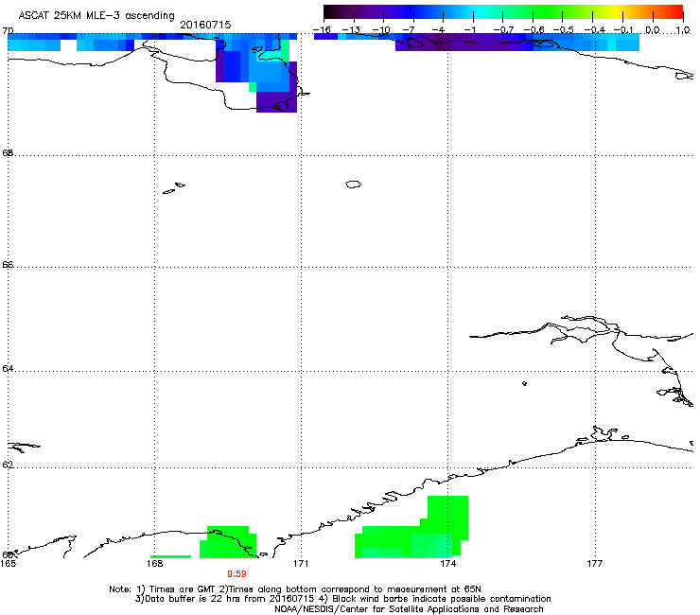Click the latitude label 64
Image resolution: width=700 pixels, height=615 pixels.
(x=8, y=368)
